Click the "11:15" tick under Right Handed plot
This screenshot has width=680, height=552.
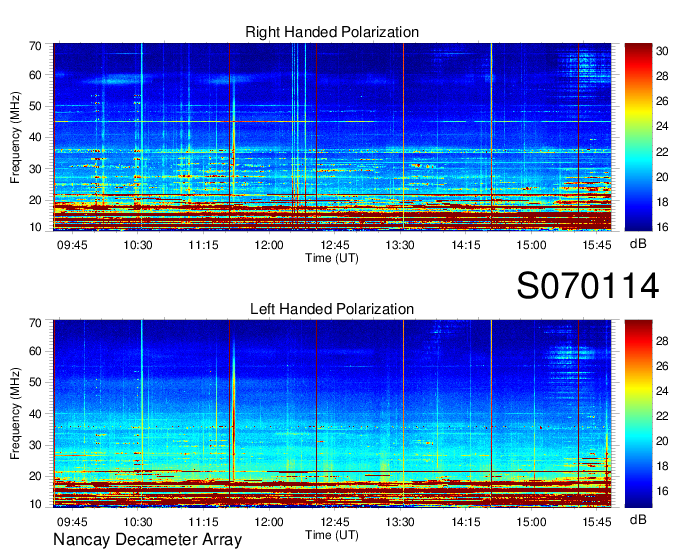coord(203,245)
